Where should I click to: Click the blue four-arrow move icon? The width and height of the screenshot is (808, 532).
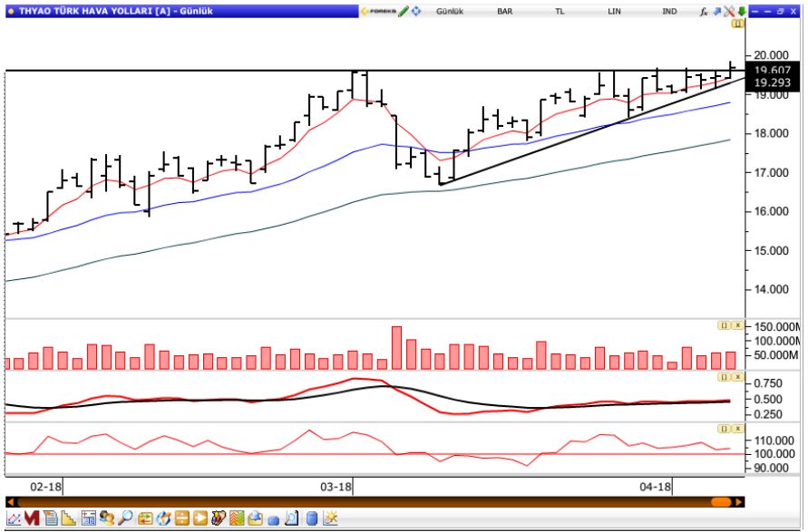click(x=416, y=11)
